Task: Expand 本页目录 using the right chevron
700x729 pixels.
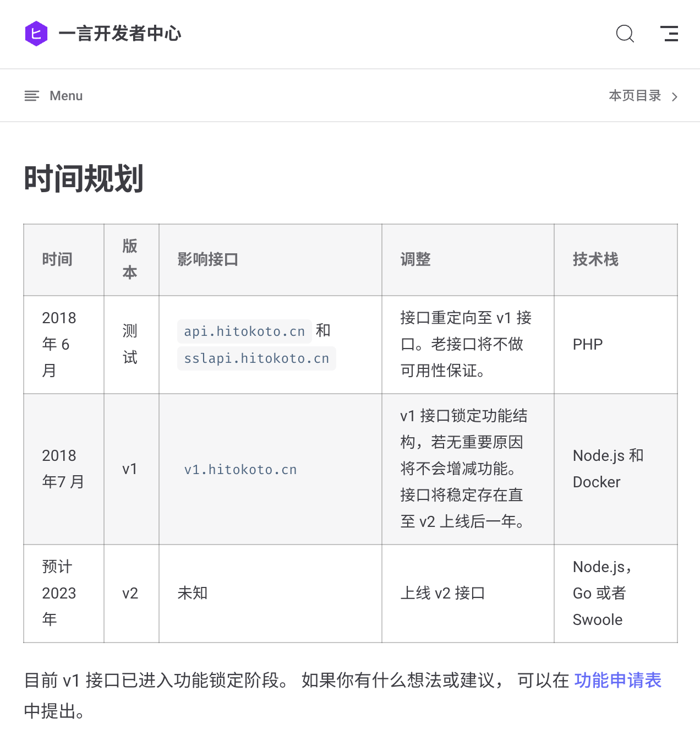Action: click(675, 96)
